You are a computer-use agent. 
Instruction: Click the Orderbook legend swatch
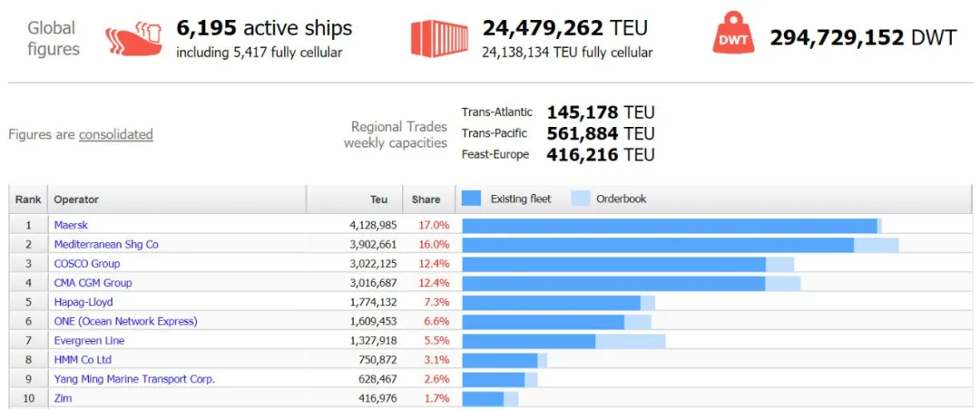[580, 199]
